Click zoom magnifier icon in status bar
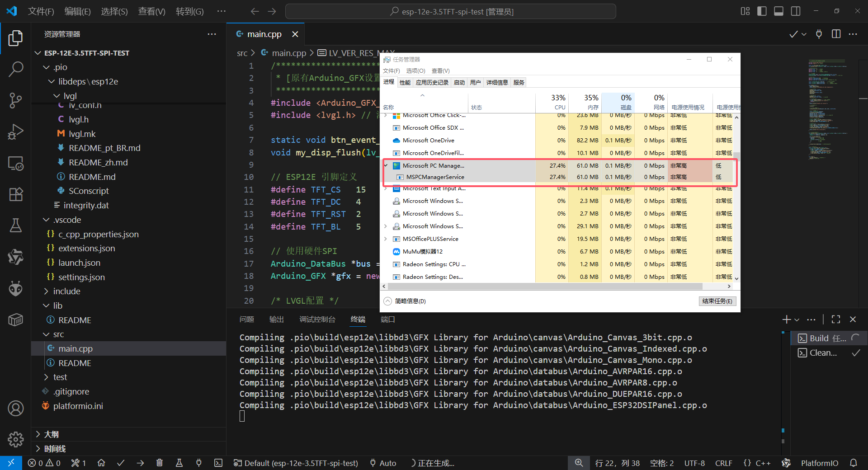This screenshot has height=470, width=868. point(579,463)
